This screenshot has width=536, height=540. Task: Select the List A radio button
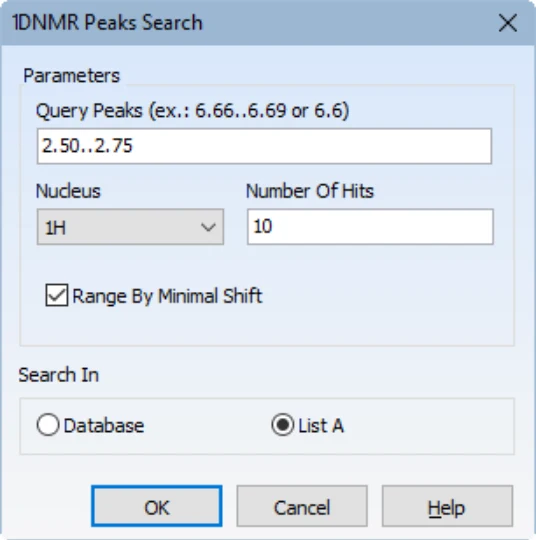pyautogui.click(x=282, y=425)
